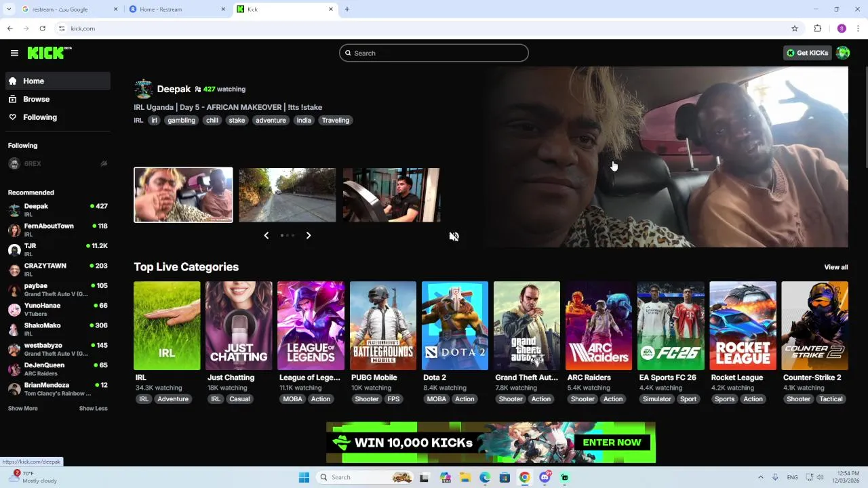The width and height of the screenshot is (868, 488).
Task: Open FernAboutTown in Recommended list
Action: click(x=58, y=230)
